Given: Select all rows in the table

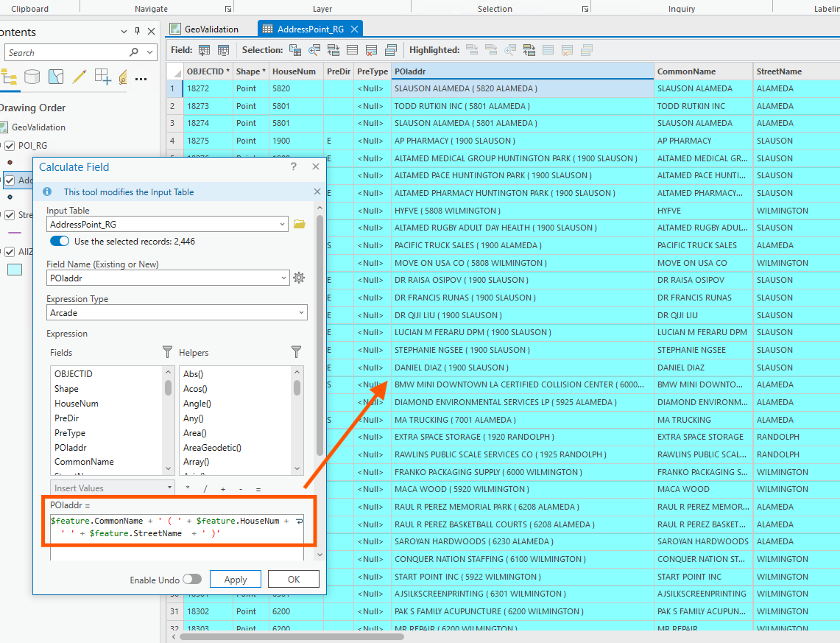Looking at the screenshot, I should tap(352, 50).
